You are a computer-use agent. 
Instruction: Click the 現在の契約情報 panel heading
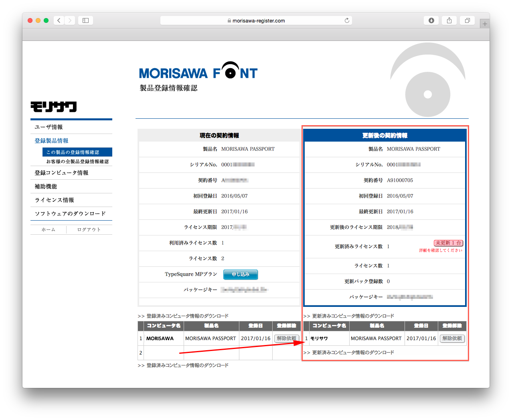click(219, 136)
